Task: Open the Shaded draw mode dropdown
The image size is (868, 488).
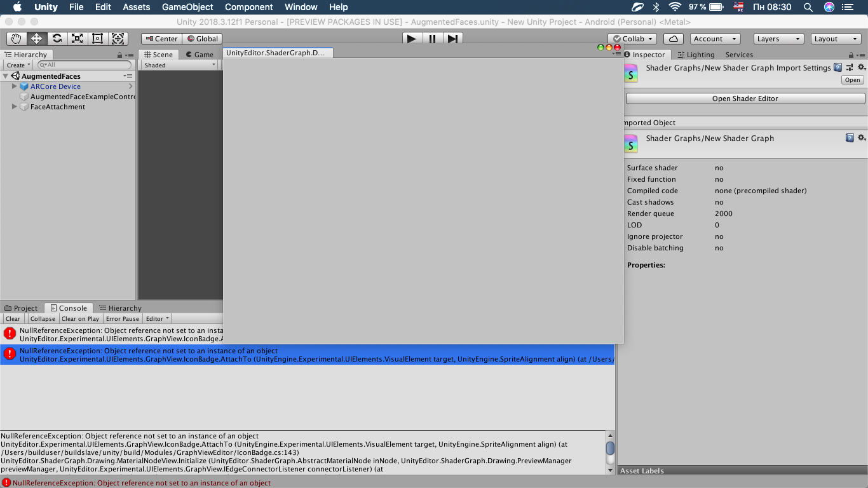Action: pos(180,65)
